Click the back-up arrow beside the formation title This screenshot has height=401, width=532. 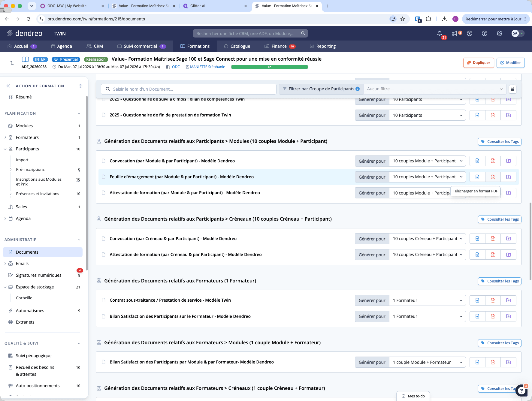tap(12, 63)
